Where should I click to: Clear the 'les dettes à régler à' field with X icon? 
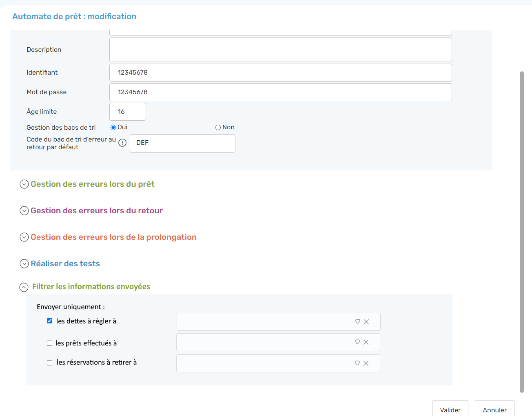(x=366, y=322)
